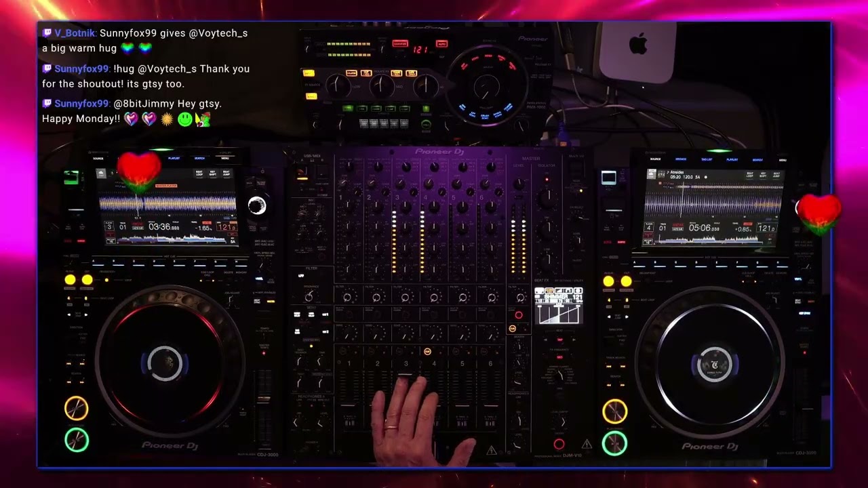Click the LOW isolator knob on the RMX-1000

pos(337,85)
